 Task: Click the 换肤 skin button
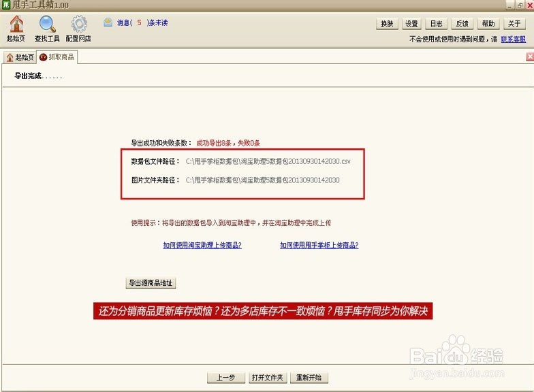click(x=387, y=24)
